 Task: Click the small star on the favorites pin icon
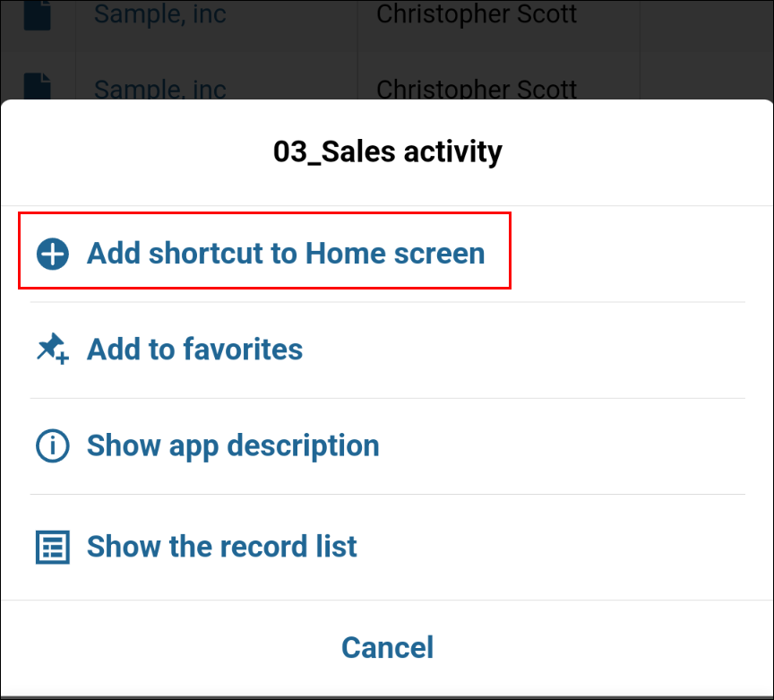tap(61, 357)
